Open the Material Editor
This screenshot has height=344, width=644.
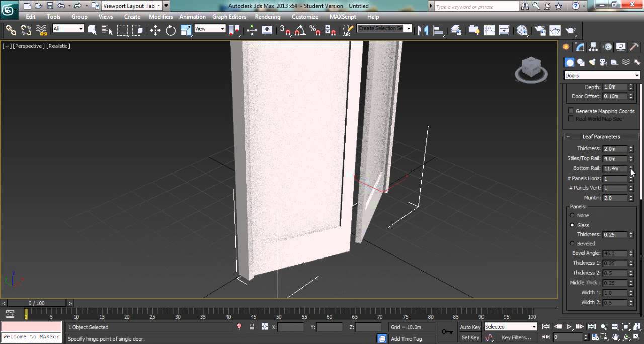(522, 30)
